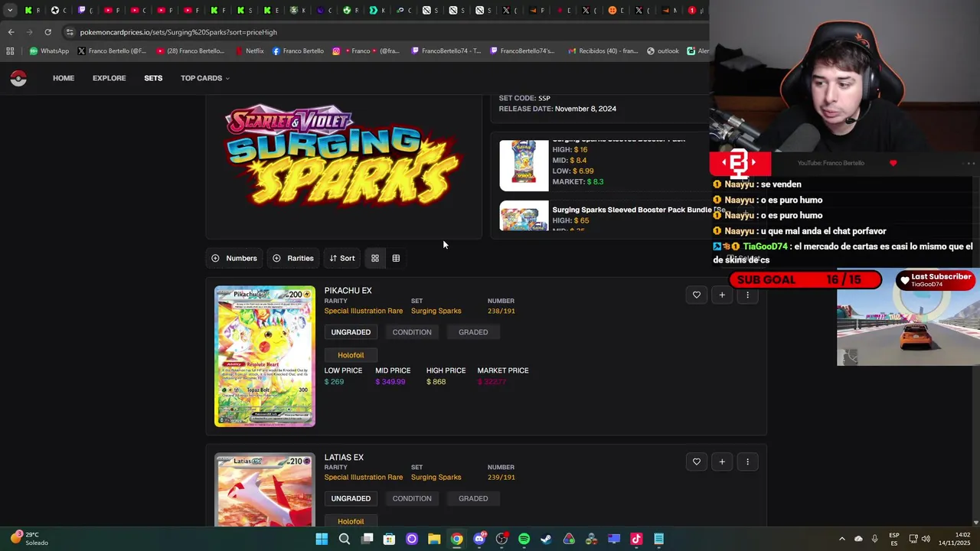Image resolution: width=980 pixels, height=551 pixels.
Task: Open the weather widget showing 29°C
Action: (x=29, y=539)
